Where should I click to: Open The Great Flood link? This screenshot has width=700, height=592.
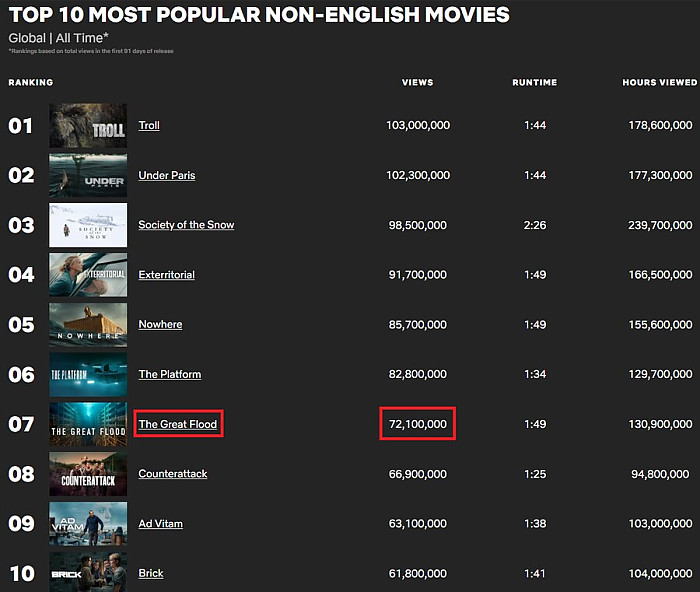(x=177, y=424)
